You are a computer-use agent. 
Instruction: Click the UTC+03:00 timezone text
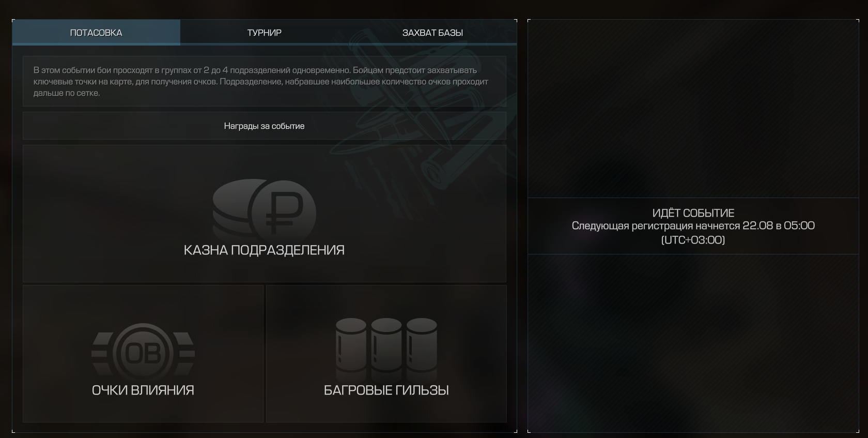coord(693,240)
